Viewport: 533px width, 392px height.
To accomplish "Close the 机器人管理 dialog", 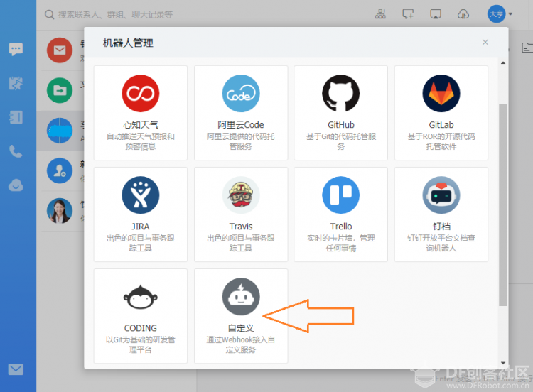I will pos(485,42).
